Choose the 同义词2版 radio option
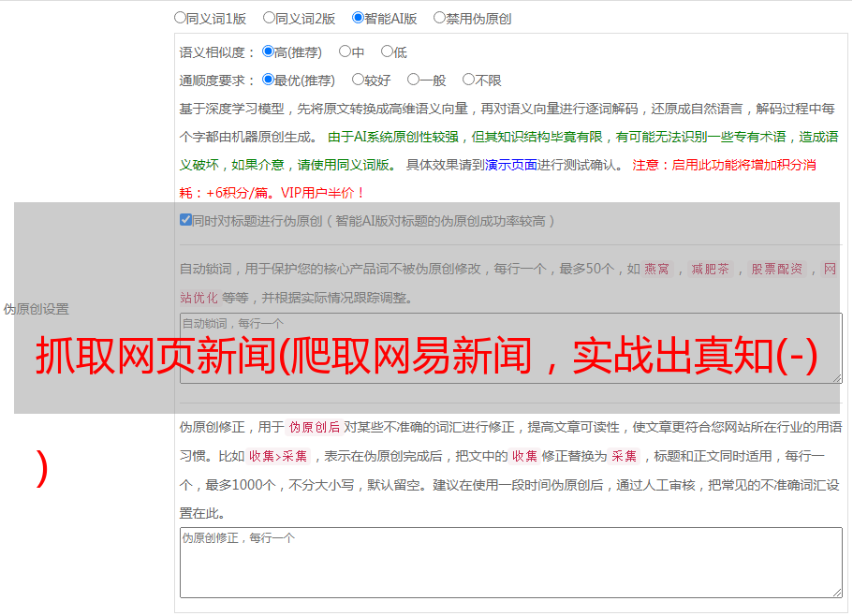 (x=270, y=18)
